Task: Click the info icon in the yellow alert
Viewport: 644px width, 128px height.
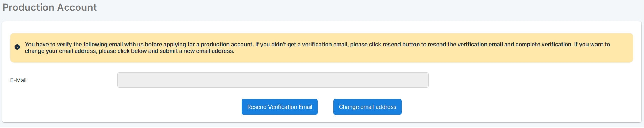Action: [17, 47]
